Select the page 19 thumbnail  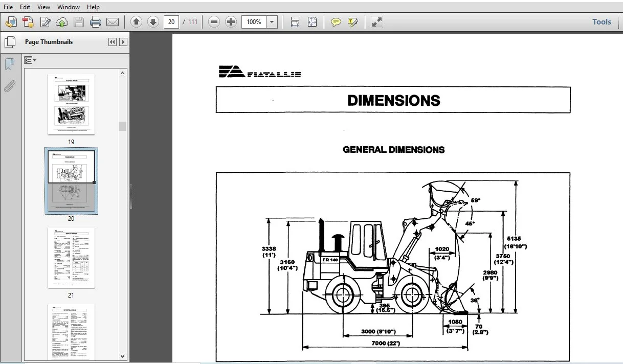(71, 104)
